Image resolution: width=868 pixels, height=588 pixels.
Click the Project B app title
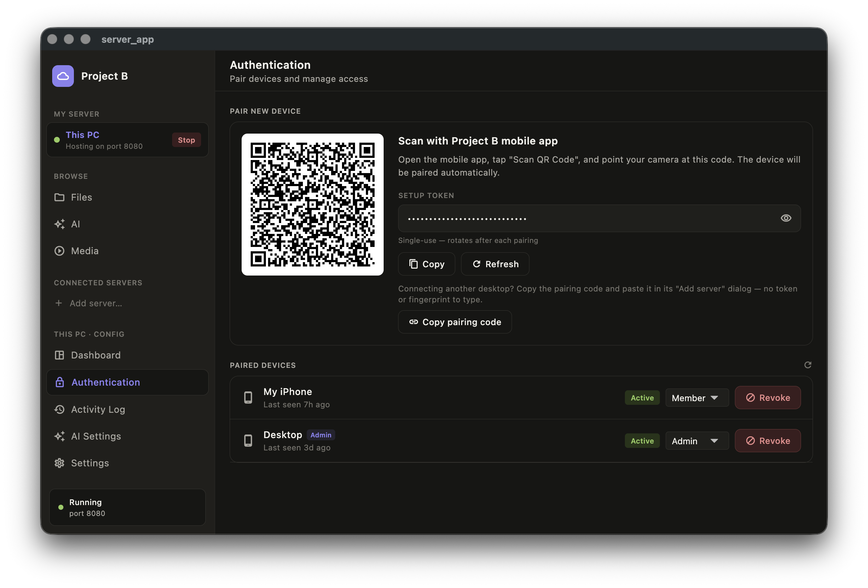(105, 76)
